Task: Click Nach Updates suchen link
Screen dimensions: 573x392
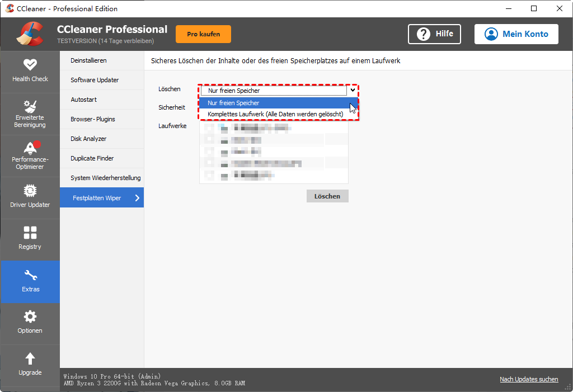Action: pos(529,379)
